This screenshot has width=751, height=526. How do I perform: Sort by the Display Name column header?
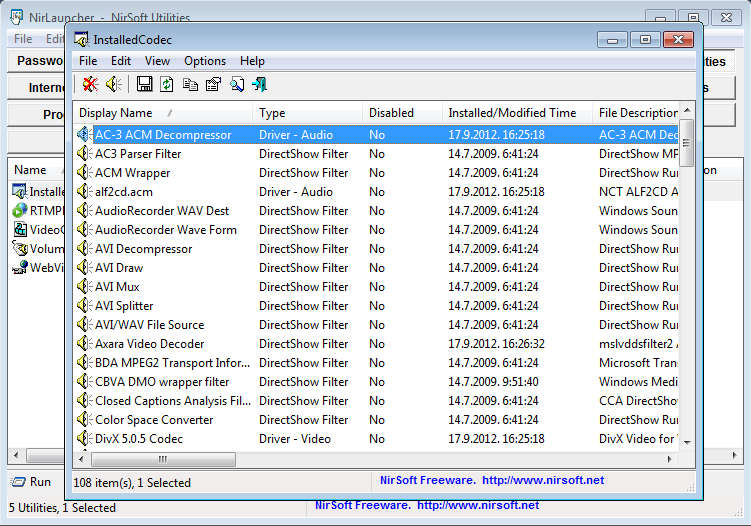pyautogui.click(x=116, y=113)
